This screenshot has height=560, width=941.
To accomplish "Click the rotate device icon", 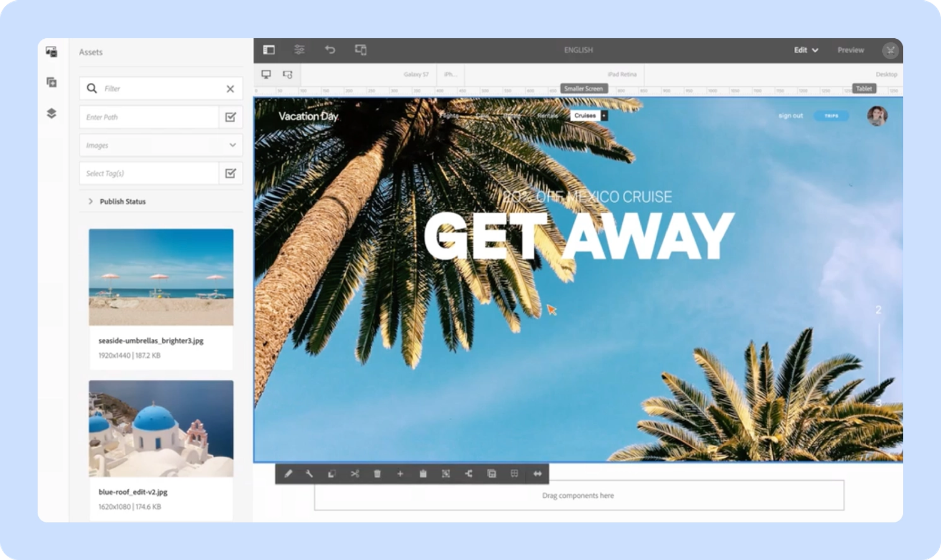I will [x=288, y=75].
